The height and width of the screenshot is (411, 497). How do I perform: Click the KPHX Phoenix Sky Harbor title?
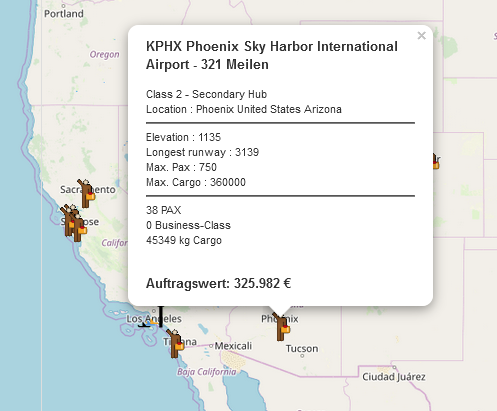(x=272, y=55)
